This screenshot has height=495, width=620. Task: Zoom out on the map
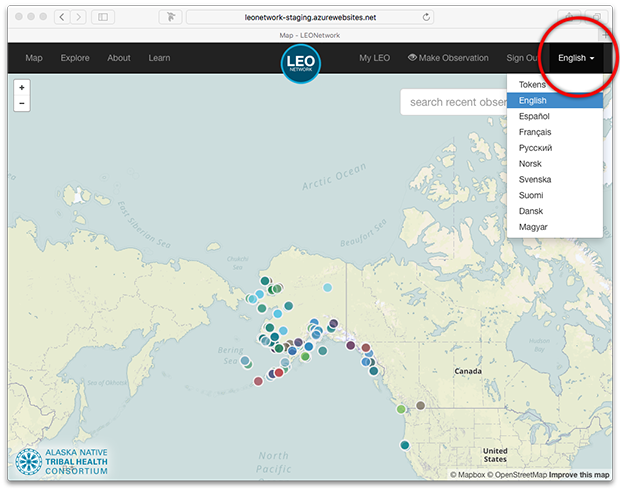point(22,103)
